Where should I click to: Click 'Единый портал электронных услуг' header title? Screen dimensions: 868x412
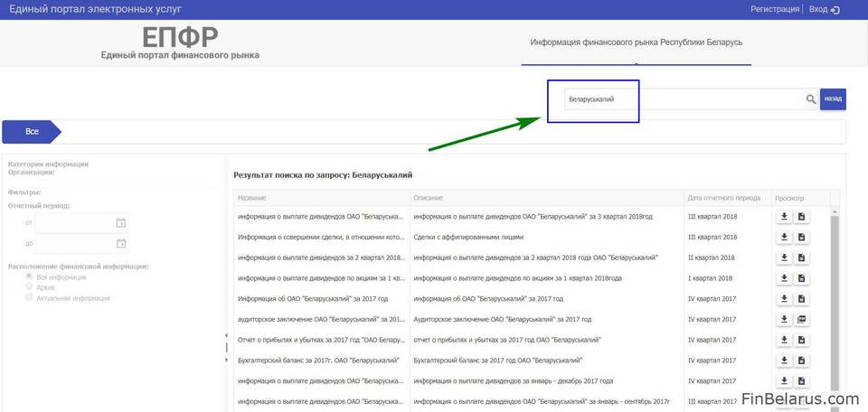[x=95, y=9]
